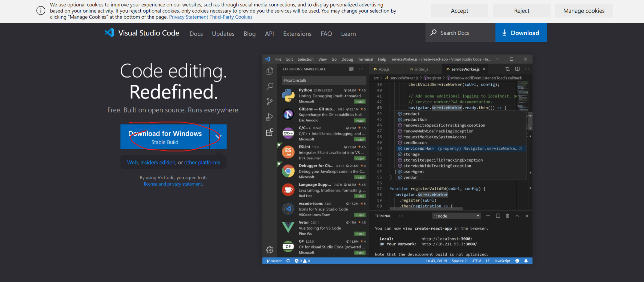Open the Extensions panel more actions ellipsis

(361, 69)
